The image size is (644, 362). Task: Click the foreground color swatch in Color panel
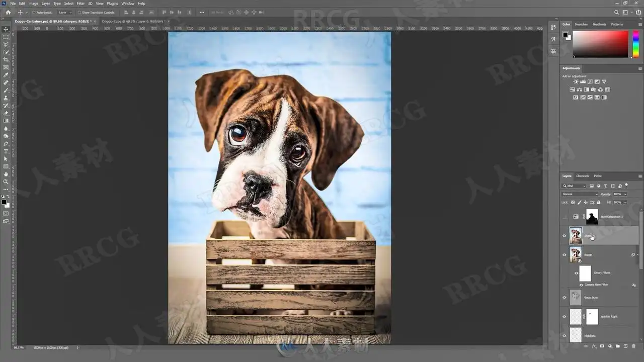tap(566, 35)
